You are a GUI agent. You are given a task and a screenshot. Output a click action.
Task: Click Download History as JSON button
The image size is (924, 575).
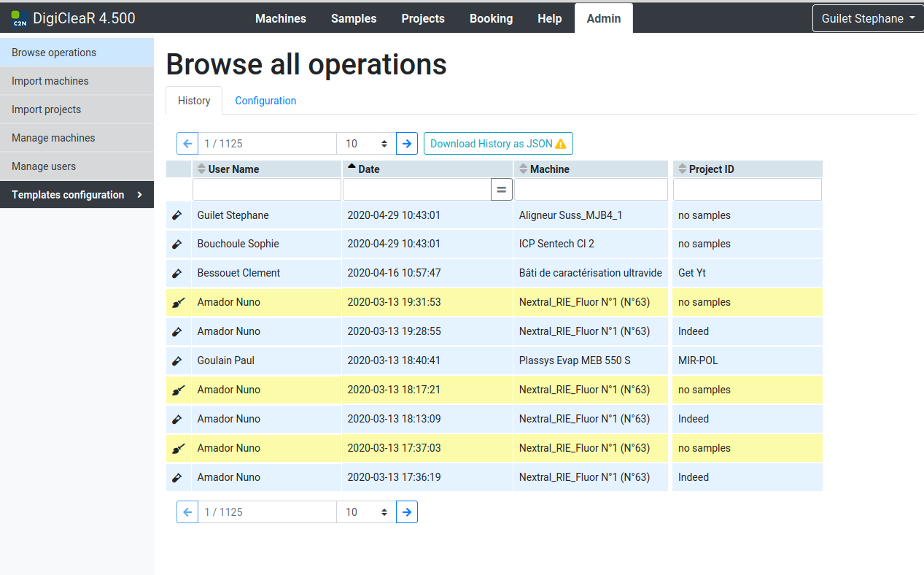(498, 144)
